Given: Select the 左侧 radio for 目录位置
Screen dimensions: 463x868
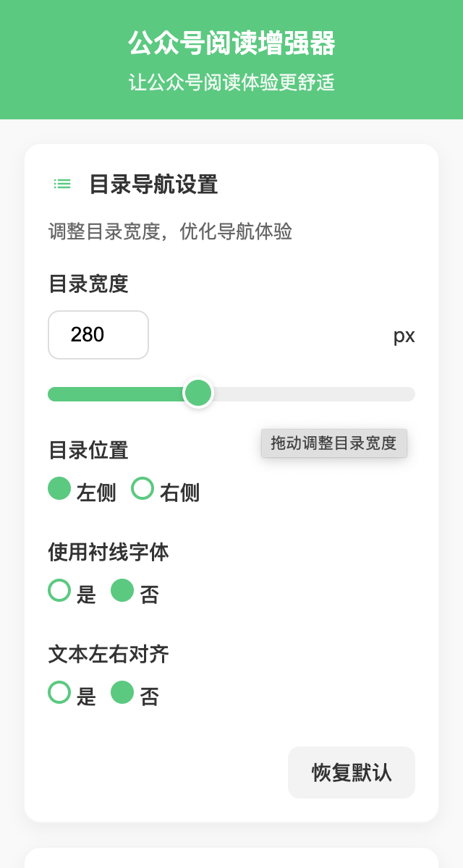Looking at the screenshot, I should (x=59, y=489).
